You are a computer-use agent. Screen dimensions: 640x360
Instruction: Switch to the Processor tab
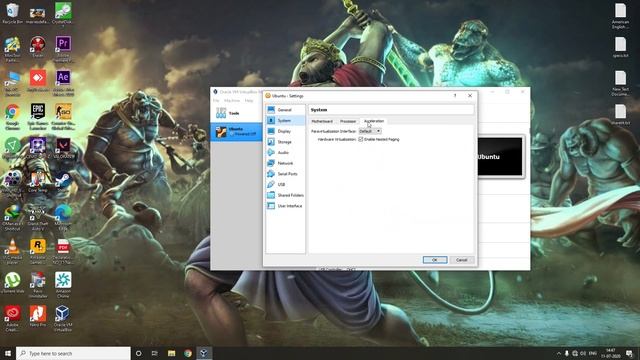348,121
